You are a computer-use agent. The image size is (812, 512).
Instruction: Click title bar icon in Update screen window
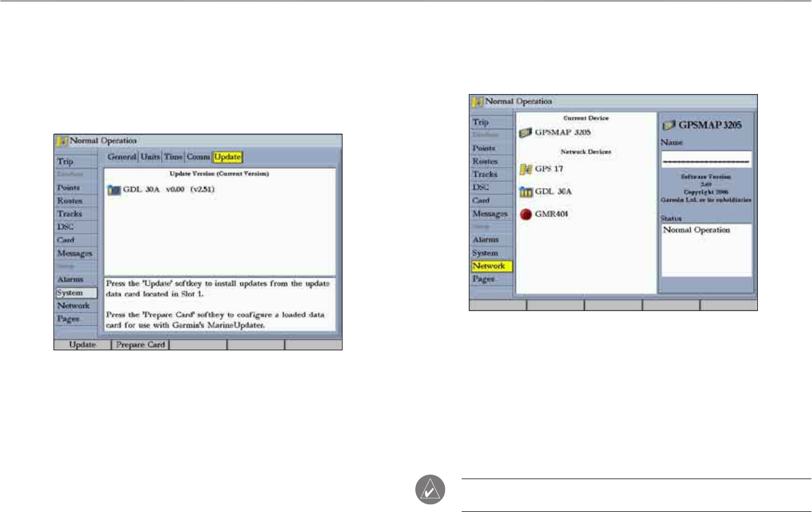click(62, 140)
